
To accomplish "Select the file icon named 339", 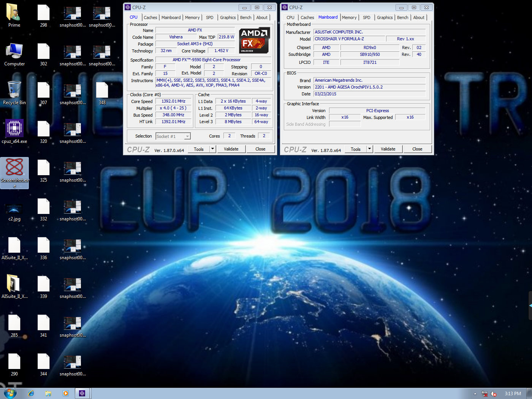I will 44,287.
